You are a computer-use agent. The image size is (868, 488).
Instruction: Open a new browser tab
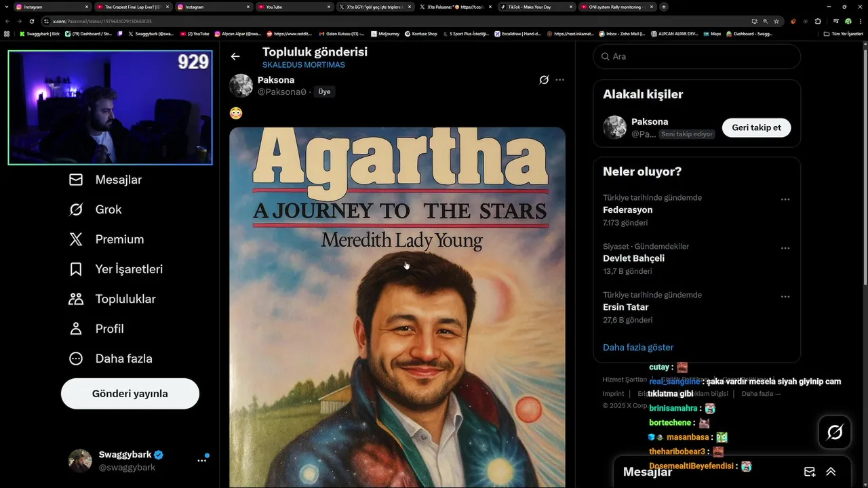point(663,7)
